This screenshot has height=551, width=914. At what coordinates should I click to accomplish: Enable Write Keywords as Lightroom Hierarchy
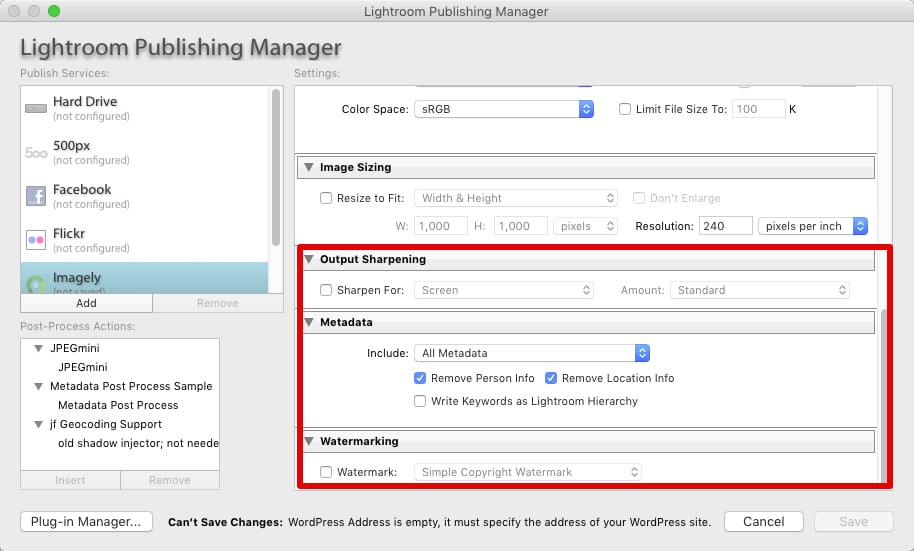pos(420,401)
